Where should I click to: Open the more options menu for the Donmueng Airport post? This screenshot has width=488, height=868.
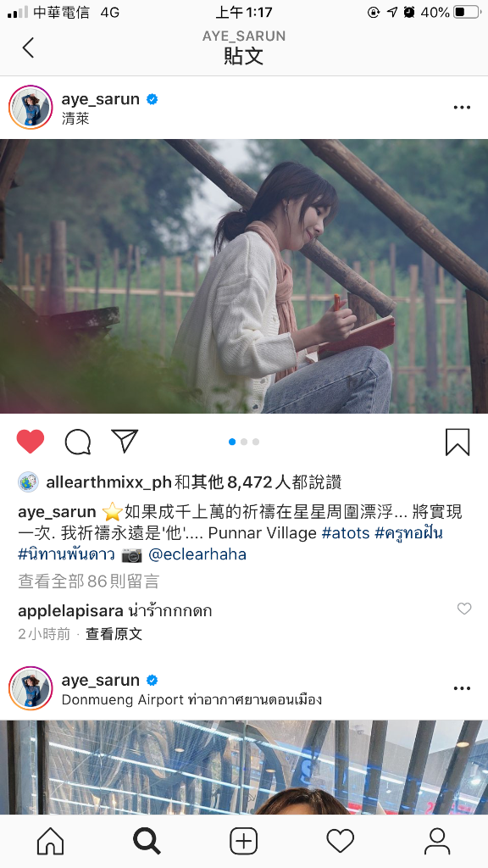coord(462,688)
